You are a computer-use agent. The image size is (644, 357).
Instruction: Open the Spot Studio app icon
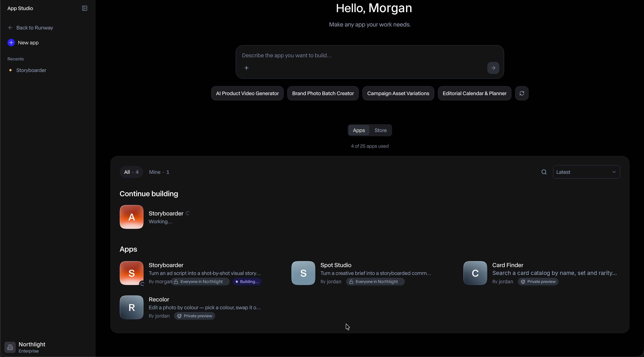coord(303,273)
